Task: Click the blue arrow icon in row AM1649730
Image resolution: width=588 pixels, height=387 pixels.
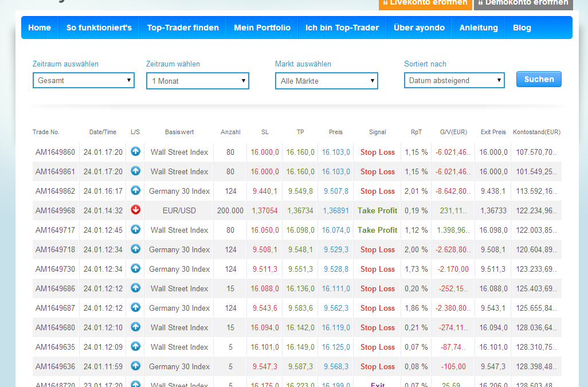Action: pyautogui.click(x=135, y=268)
